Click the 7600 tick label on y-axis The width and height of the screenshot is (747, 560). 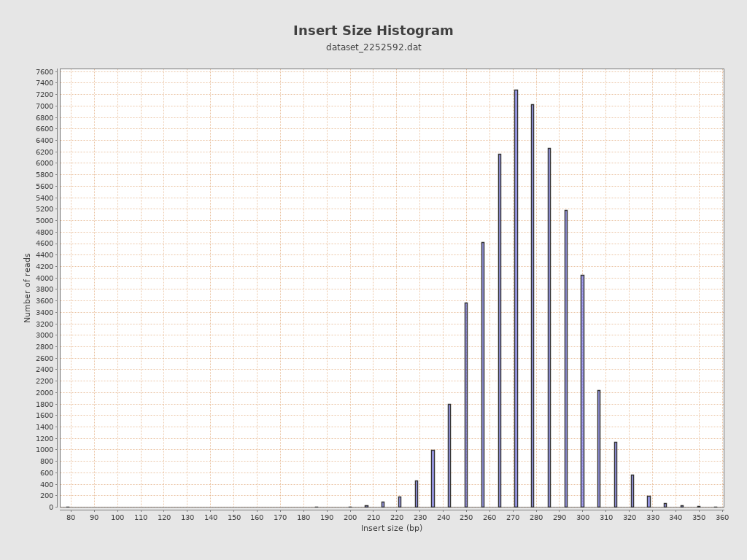tap(44, 71)
